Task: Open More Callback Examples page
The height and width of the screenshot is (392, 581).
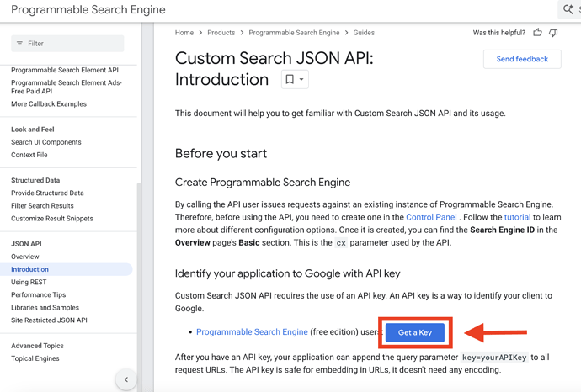Action: click(x=49, y=104)
